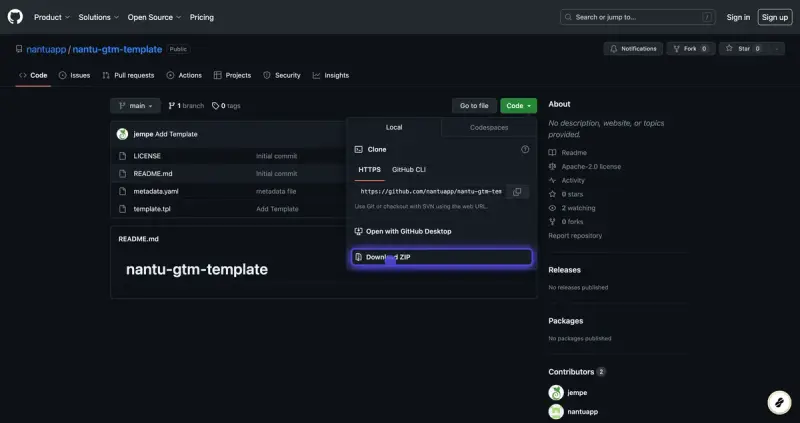The width and height of the screenshot is (800, 423).
Task: Click Download ZIP
Action: tap(441, 257)
